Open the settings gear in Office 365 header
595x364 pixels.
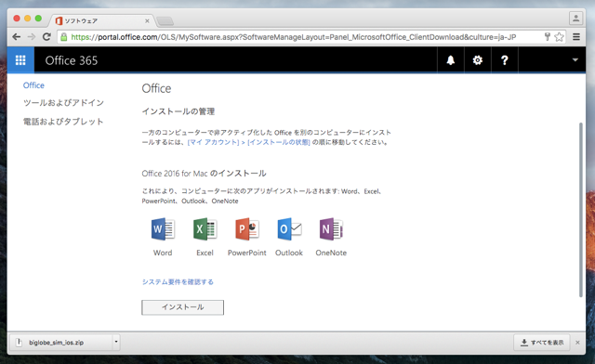tap(477, 60)
